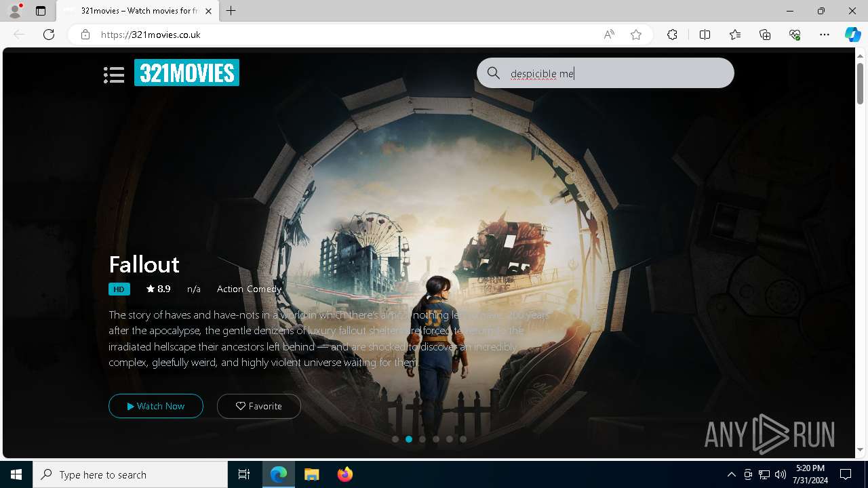The width and height of the screenshot is (868, 488).
Task: Open the 321Movies hamburger menu
Action: (114, 75)
